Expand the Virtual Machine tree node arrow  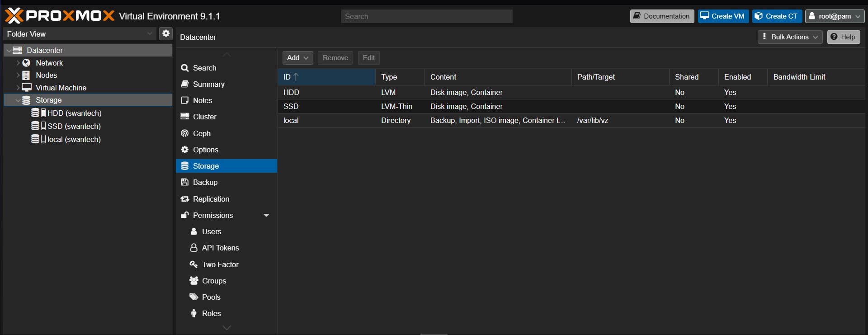(x=18, y=87)
